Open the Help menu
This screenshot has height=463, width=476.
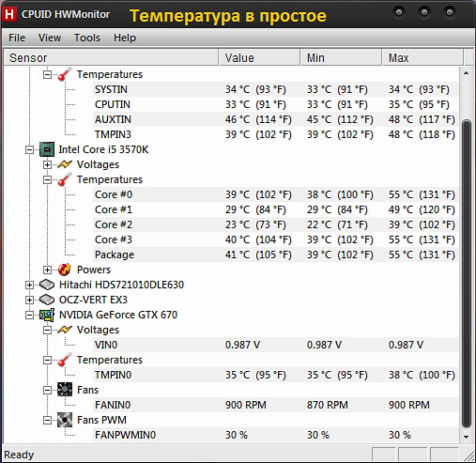click(x=125, y=38)
